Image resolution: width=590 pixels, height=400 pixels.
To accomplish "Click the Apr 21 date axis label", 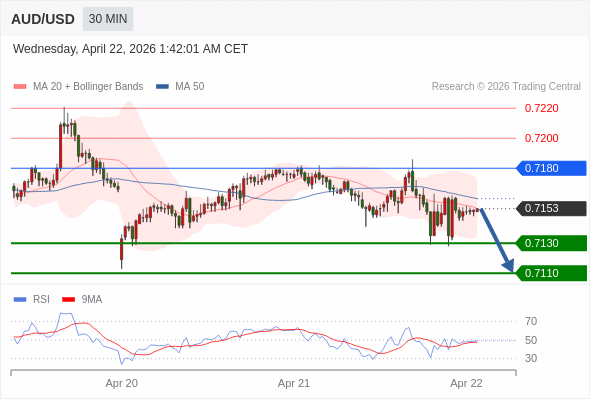I will (294, 383).
